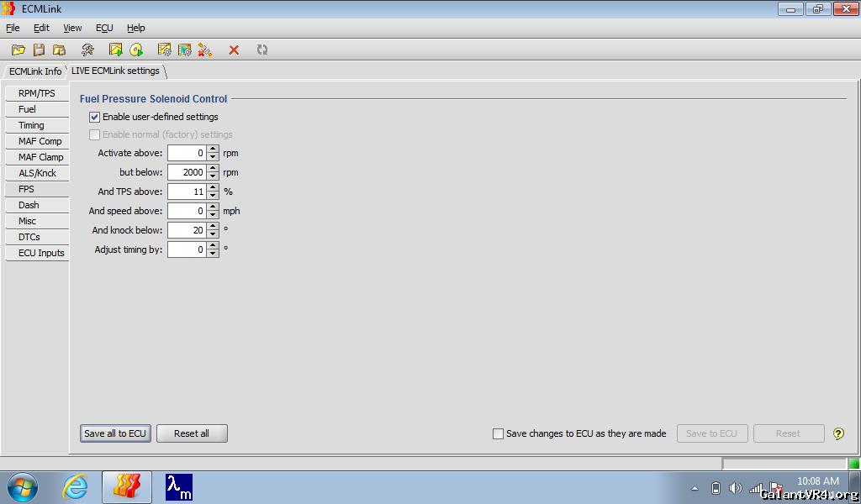Click the wrench and screwdriver tools icon

click(87, 50)
